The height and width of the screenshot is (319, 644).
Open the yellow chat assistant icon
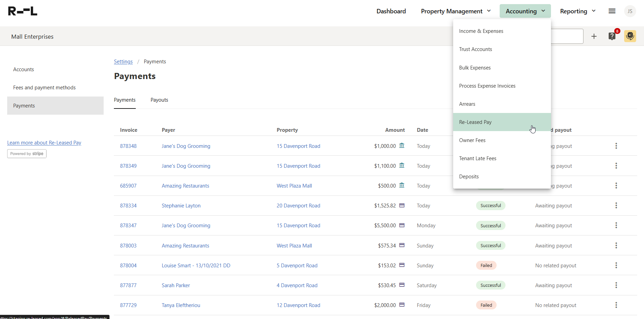[x=630, y=36]
